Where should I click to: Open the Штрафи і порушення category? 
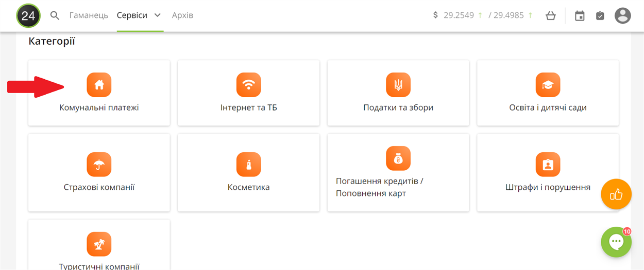pyautogui.click(x=548, y=173)
